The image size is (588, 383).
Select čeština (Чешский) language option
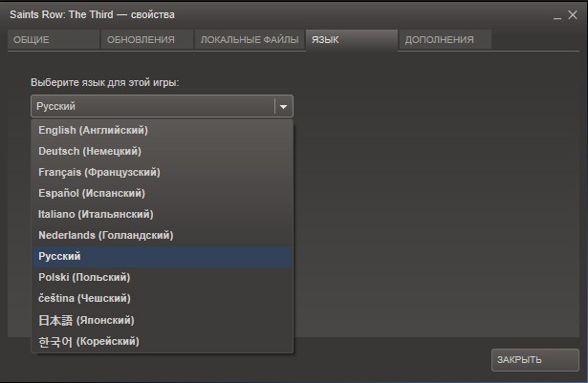84,298
